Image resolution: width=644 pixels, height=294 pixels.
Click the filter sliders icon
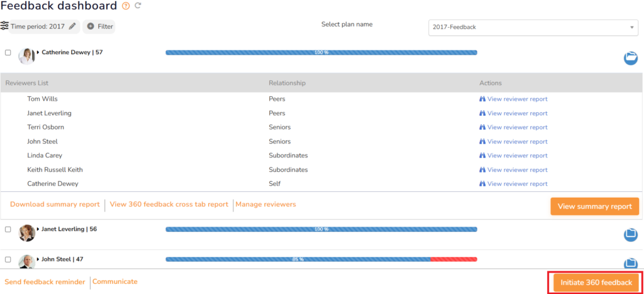tap(4, 26)
